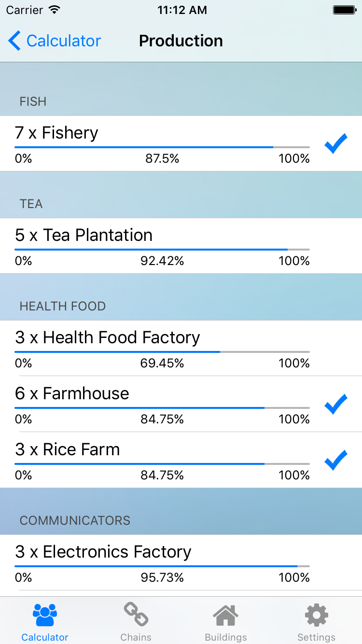Tap the back chevron arrow icon
The image size is (362, 644).
[14, 41]
